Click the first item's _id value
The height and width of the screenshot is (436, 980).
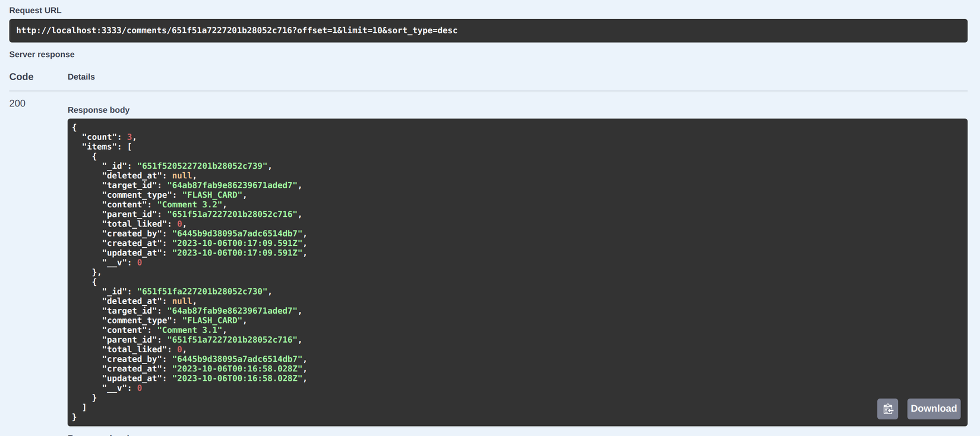[202, 166]
